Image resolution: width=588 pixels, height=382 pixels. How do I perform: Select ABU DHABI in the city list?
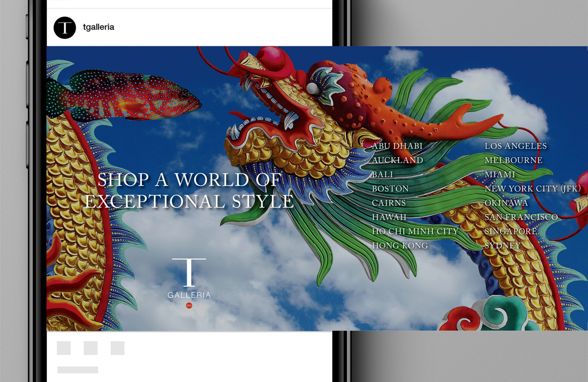tap(397, 146)
